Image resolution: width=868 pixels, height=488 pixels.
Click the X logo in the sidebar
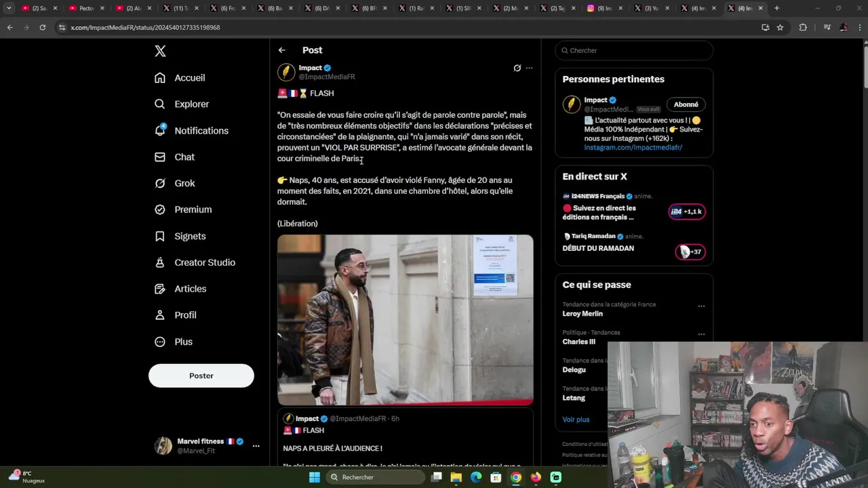[160, 51]
